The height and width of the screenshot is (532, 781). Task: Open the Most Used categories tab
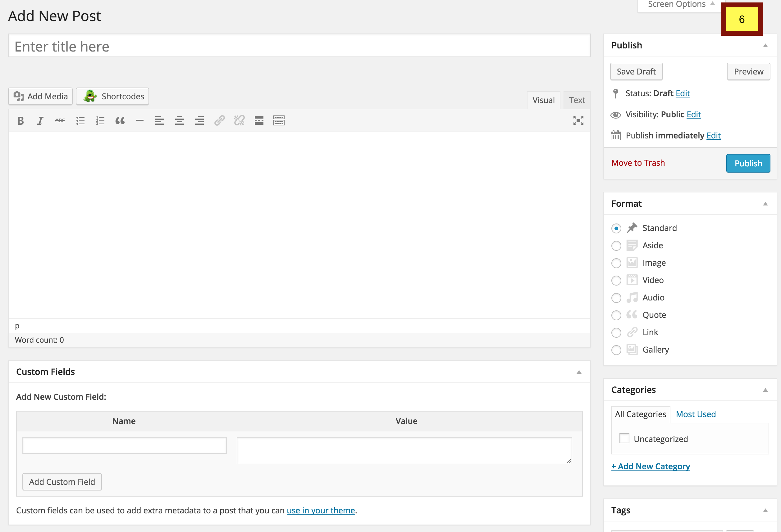tap(696, 414)
